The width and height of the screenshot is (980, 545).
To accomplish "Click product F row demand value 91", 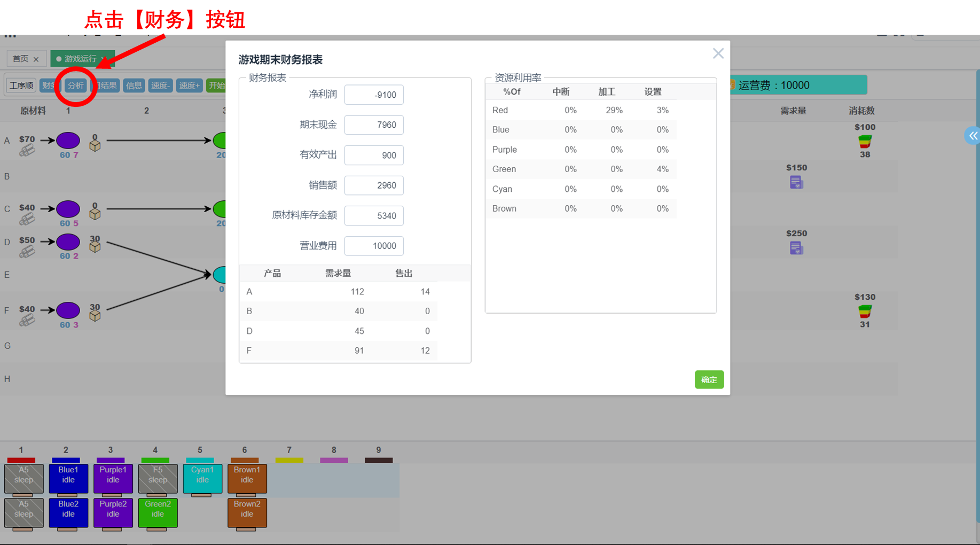I will coord(359,351).
